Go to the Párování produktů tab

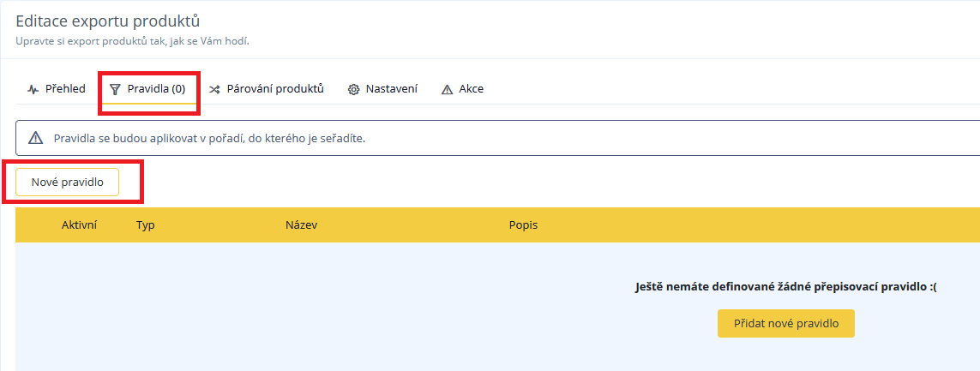(275, 88)
